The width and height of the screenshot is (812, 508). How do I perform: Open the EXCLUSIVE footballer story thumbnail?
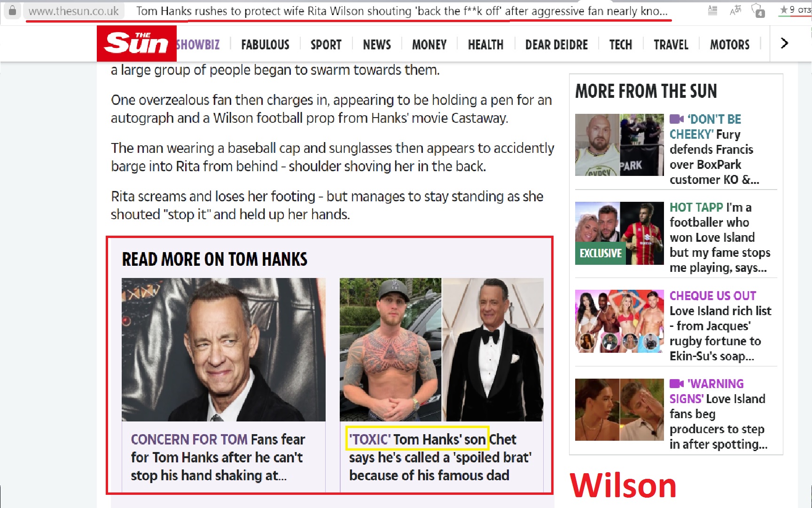619,233
